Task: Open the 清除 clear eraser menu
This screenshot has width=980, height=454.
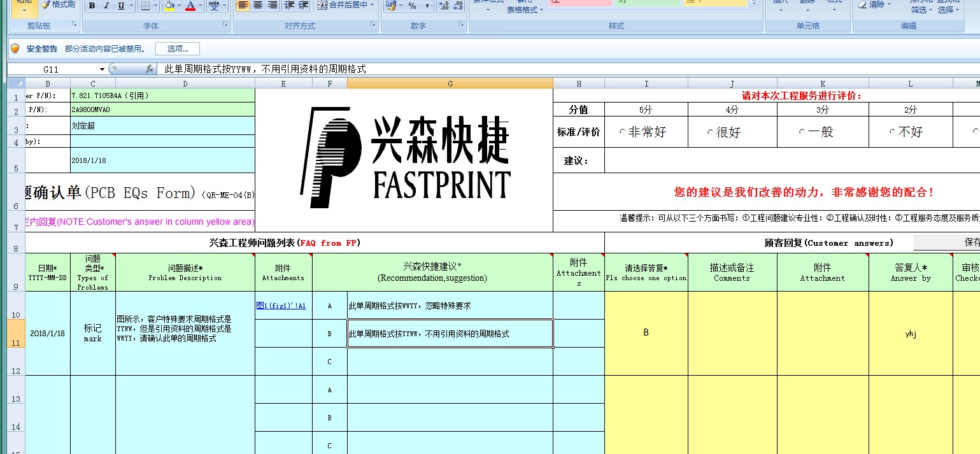Action: (x=876, y=4)
